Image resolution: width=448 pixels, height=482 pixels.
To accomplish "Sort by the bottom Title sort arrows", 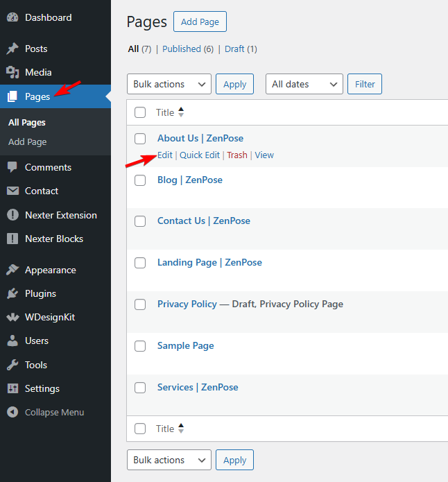I will (x=181, y=429).
